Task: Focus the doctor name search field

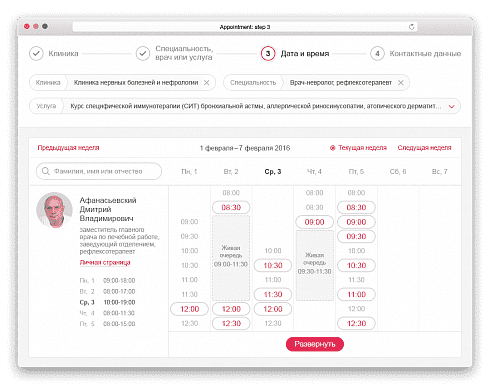Action: (x=99, y=171)
